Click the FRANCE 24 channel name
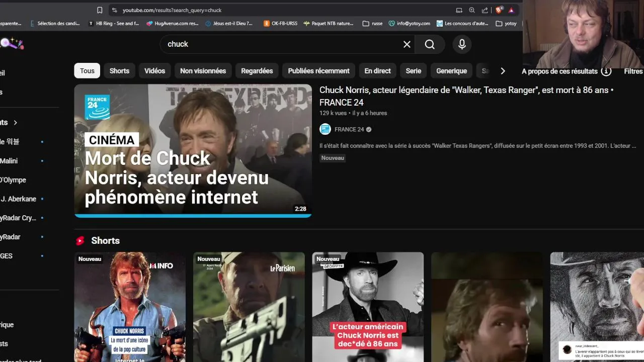 349,129
